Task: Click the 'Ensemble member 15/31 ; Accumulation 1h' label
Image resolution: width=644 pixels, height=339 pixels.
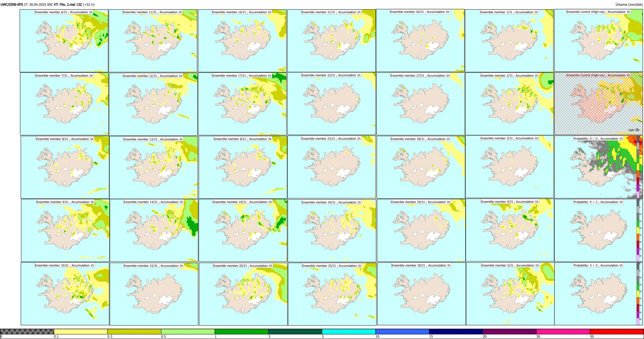Action: click(x=153, y=266)
